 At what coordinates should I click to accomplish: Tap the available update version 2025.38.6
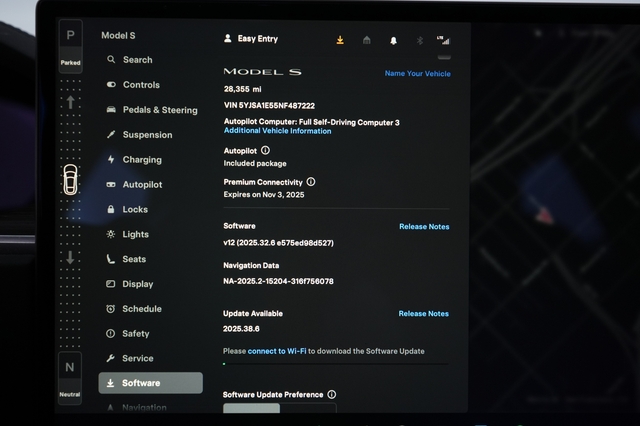[241, 328]
